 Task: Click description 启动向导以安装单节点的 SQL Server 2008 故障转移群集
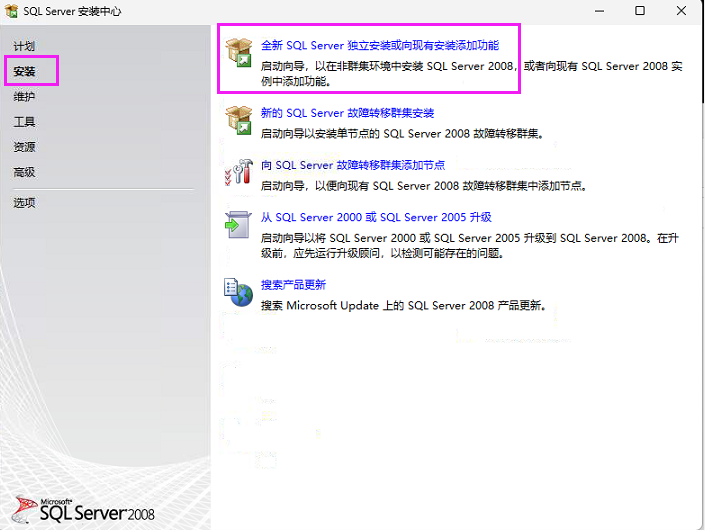[x=402, y=134]
